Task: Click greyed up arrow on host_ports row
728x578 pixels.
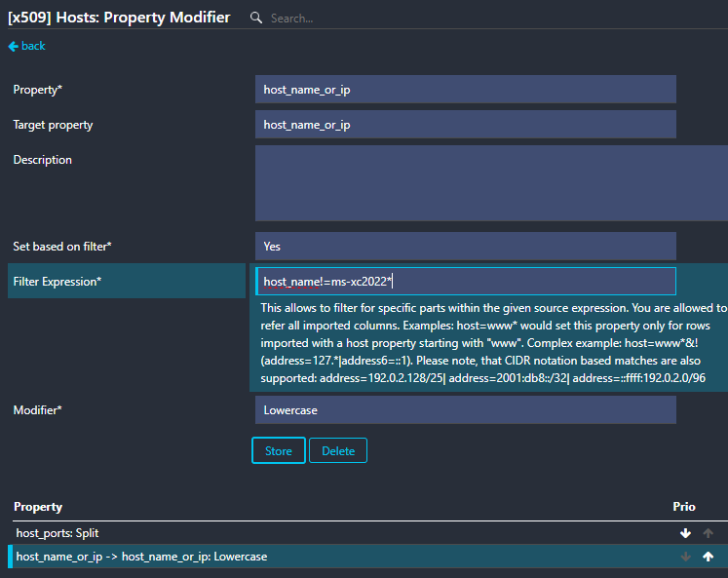Action: (709, 533)
